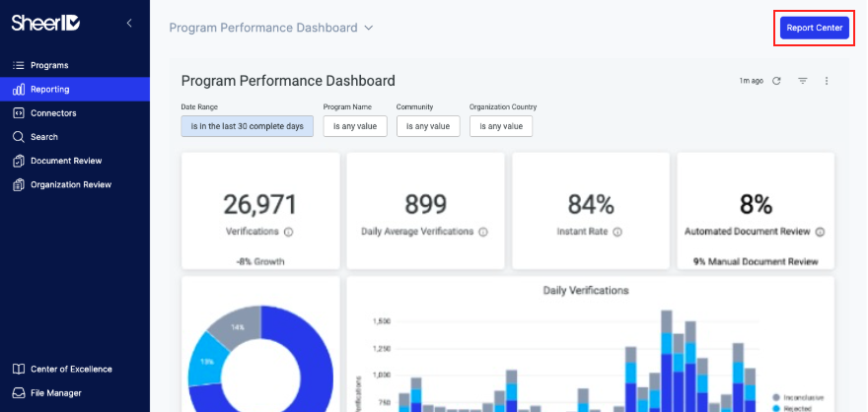Viewport: 868px width, 412px height.
Task: Refresh the dashboard data
Action: pos(776,81)
